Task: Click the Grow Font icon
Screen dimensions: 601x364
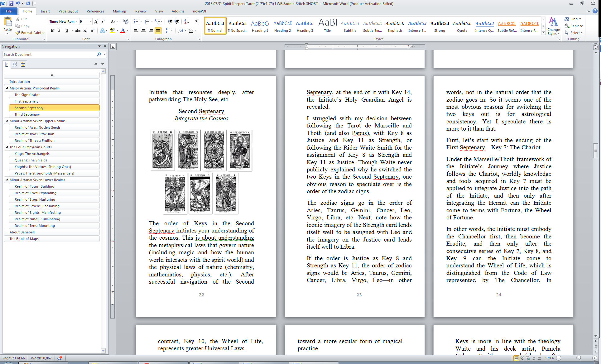Action: [96, 22]
